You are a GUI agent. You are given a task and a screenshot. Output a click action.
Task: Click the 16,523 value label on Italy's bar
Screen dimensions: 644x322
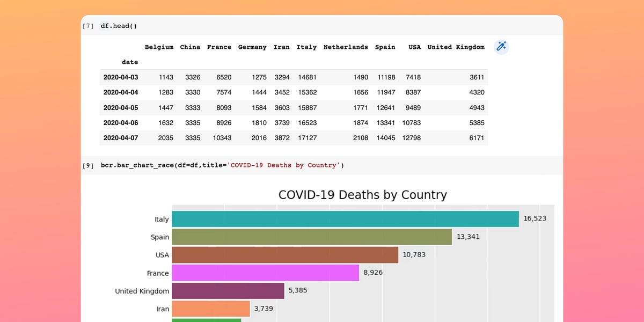click(x=535, y=218)
